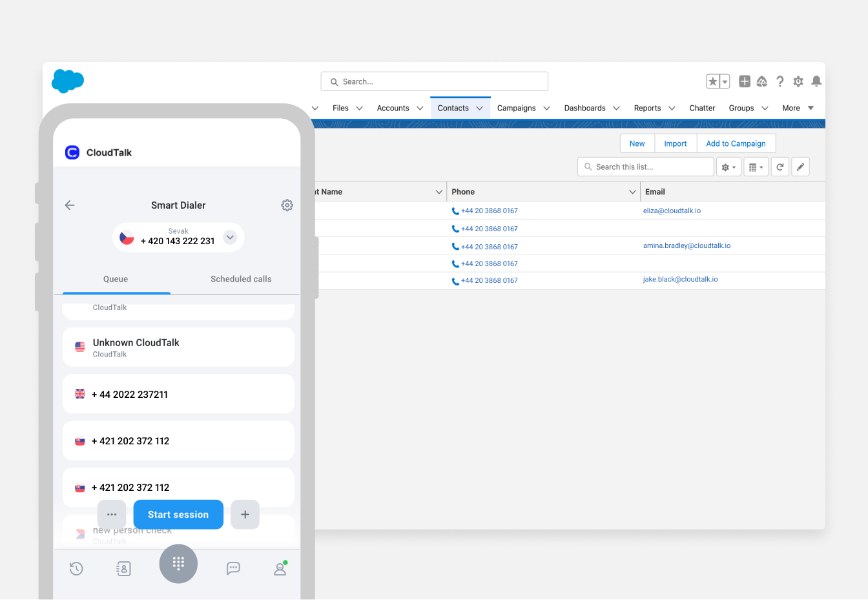868x600 pixels.
Task: Expand Reports tab dropdown chevron
Action: (x=672, y=109)
